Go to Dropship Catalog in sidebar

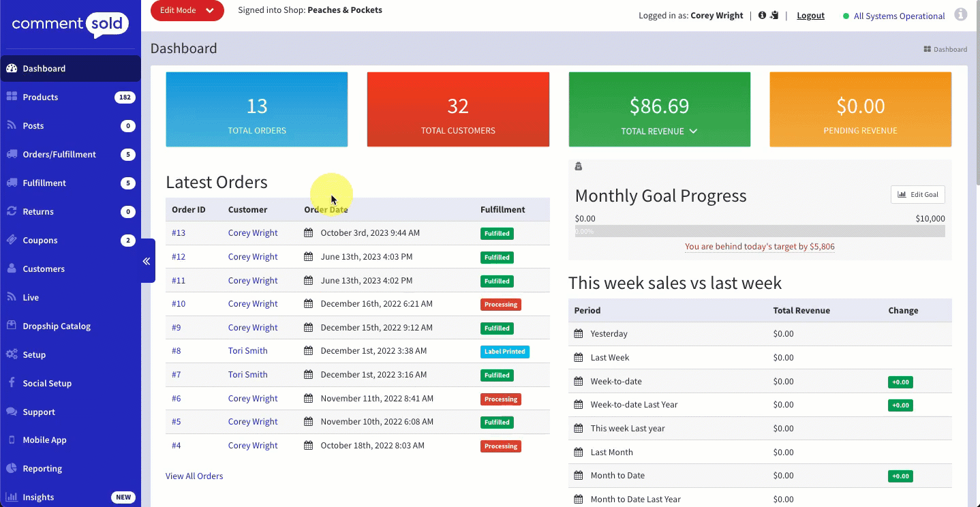click(x=57, y=326)
